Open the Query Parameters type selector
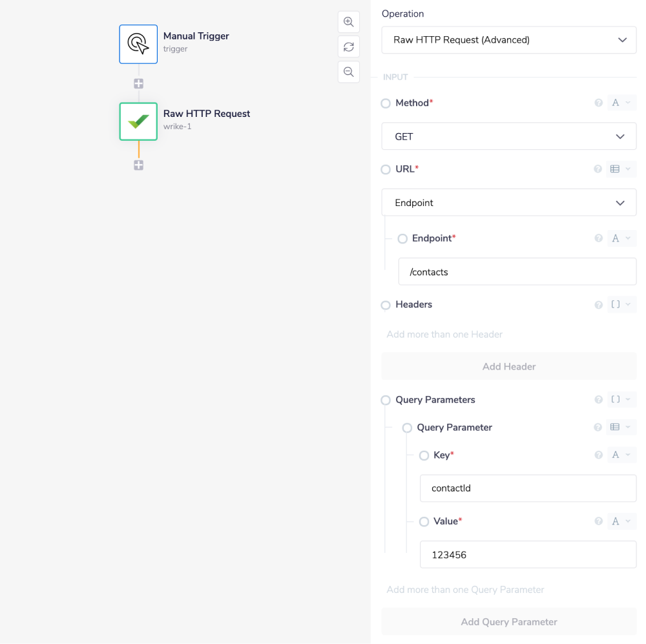The height and width of the screenshot is (644, 646). (x=621, y=400)
